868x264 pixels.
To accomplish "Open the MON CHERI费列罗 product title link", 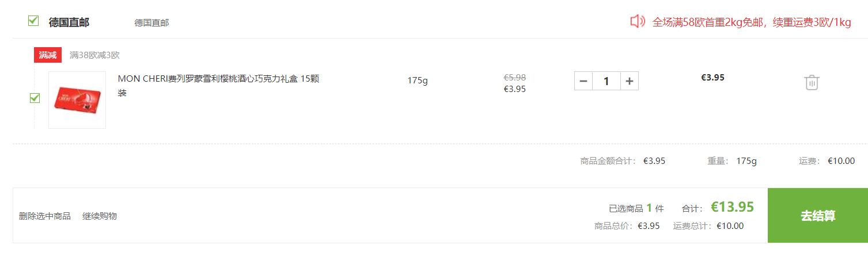I will [218, 86].
